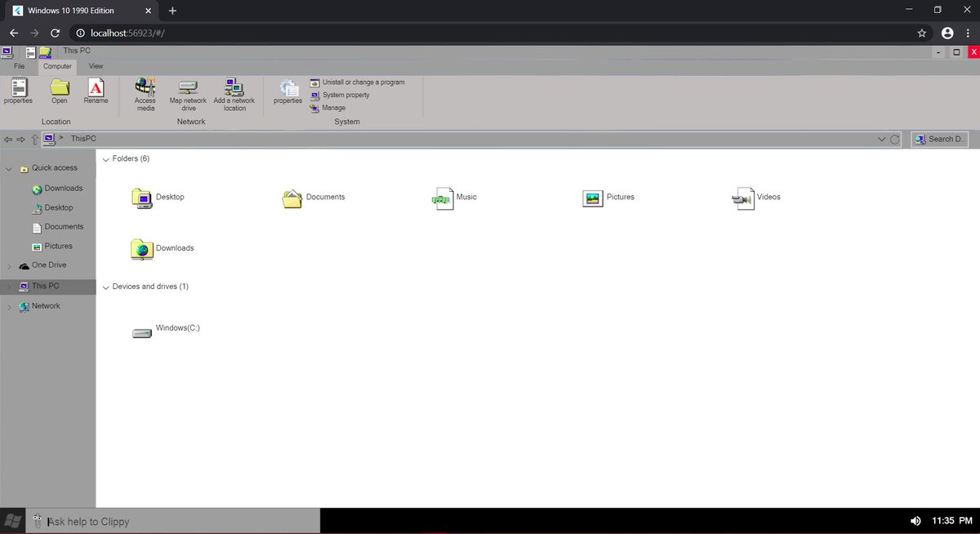Click Quick access star folder icon
Screen dimensions: 980x534
24,169
